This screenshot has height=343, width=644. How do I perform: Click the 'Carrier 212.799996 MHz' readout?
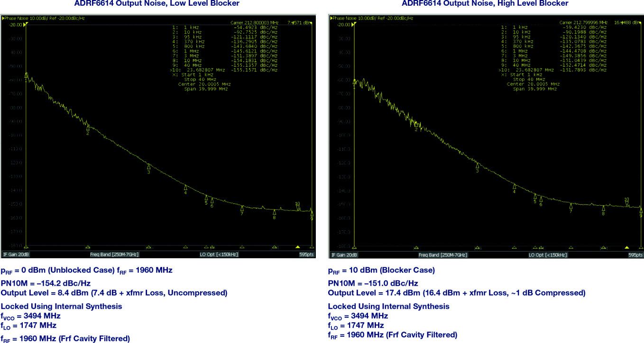pos(584,22)
